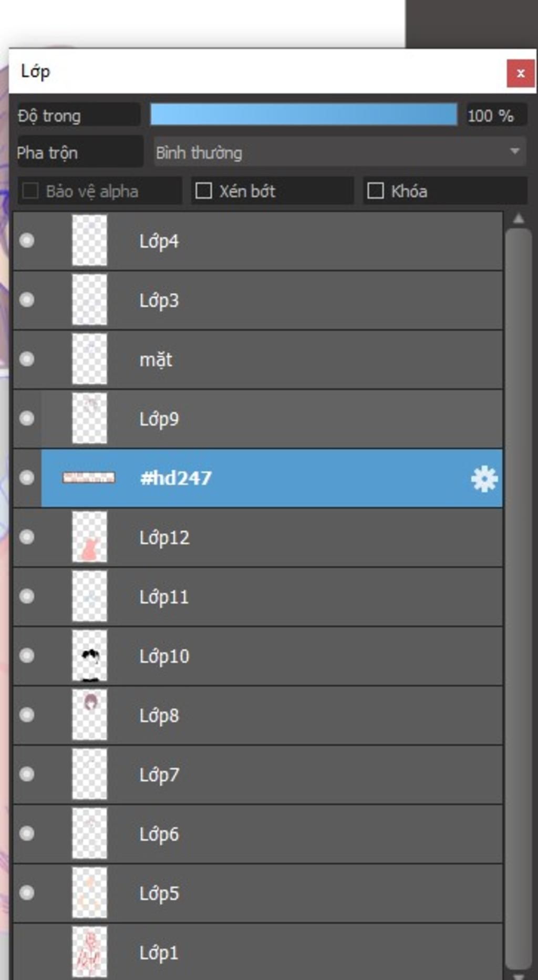Show the hidden Lớp1 layer
This screenshot has width=538, height=980.
pyautogui.click(x=27, y=952)
